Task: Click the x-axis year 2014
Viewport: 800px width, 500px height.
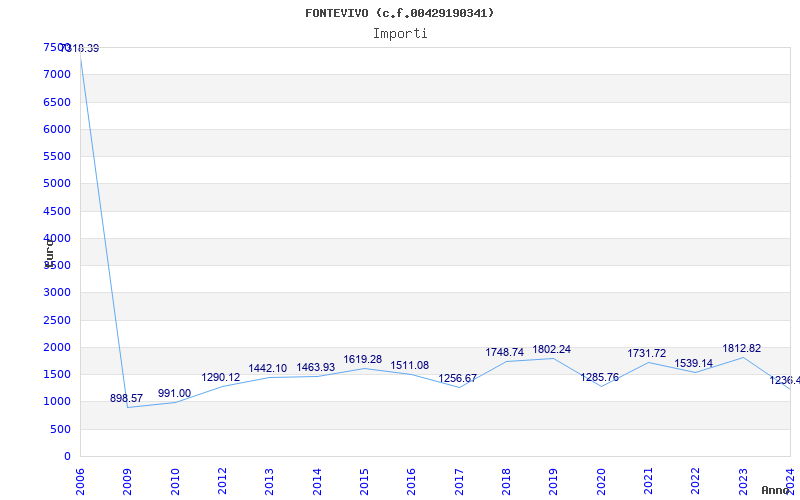Action: tap(317, 482)
